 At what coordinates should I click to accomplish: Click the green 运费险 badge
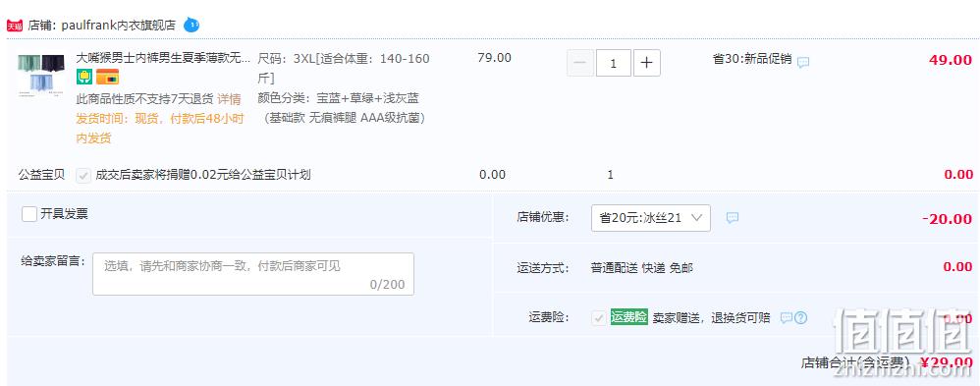[x=629, y=317]
